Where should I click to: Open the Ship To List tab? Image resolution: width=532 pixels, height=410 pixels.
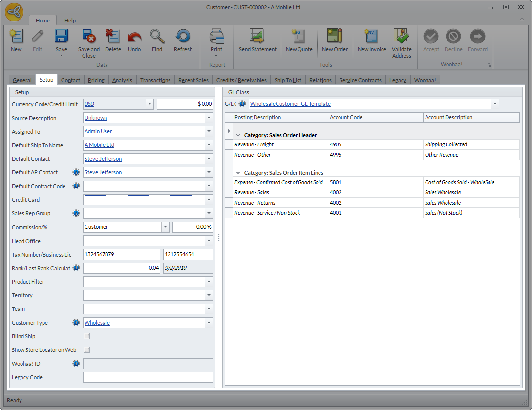(x=288, y=80)
